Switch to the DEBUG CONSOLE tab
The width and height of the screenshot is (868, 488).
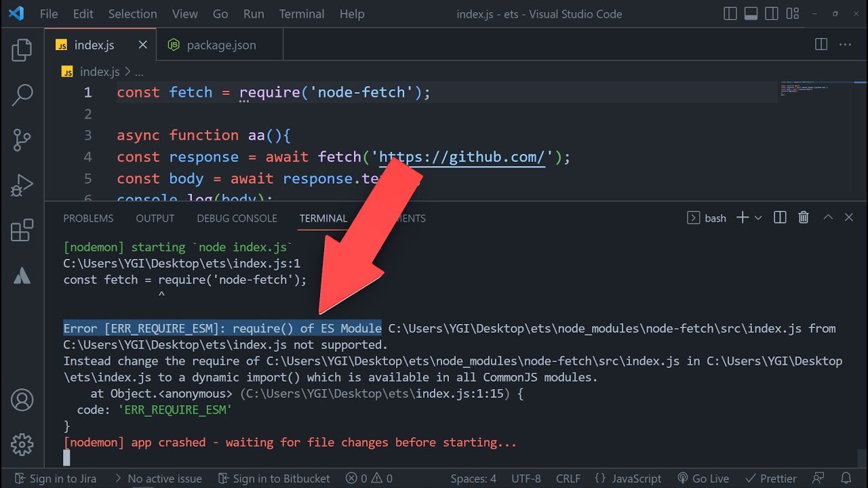click(237, 218)
